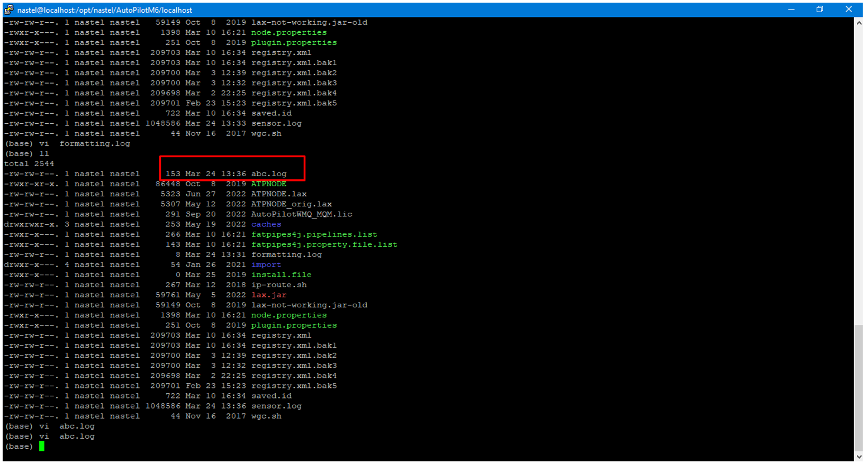The width and height of the screenshot is (868, 464).
Task: Click fatpipes4j.pipelines.list file name
Action: (314, 234)
